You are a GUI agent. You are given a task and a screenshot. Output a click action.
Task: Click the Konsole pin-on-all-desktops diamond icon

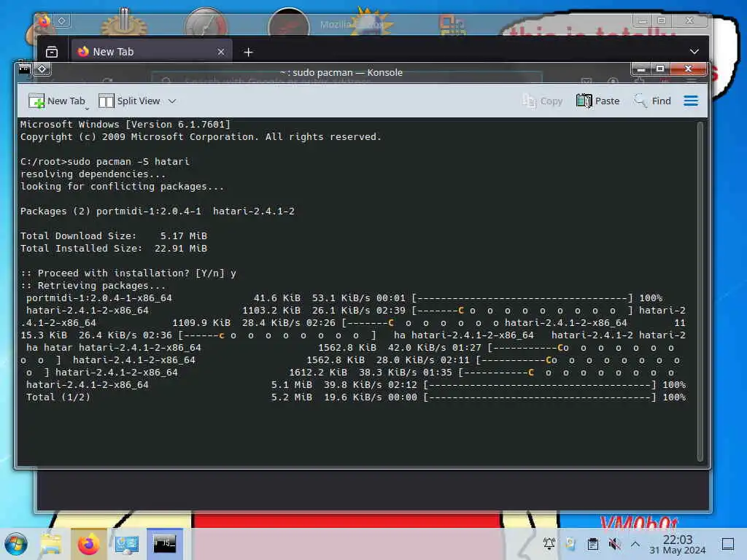pos(42,69)
